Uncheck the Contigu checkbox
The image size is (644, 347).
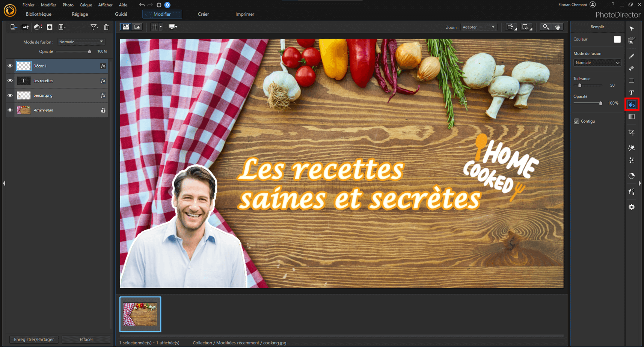point(577,121)
